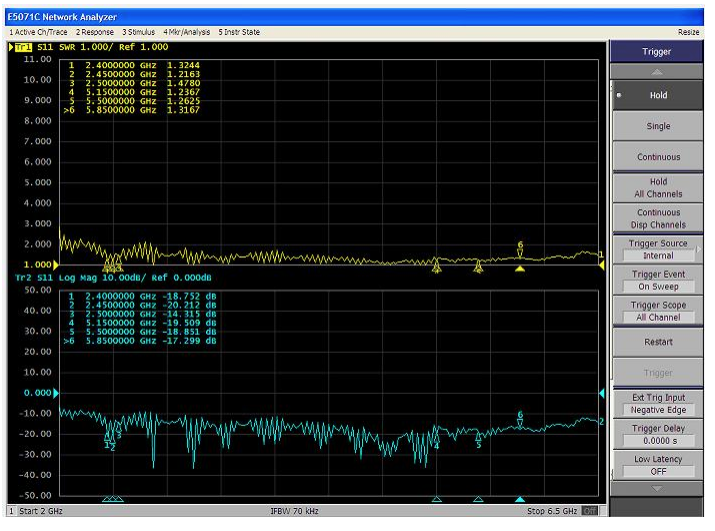Click the Trigger softkey menu header
Image resolution: width=715 pixels, height=531 pixels.
[657, 52]
